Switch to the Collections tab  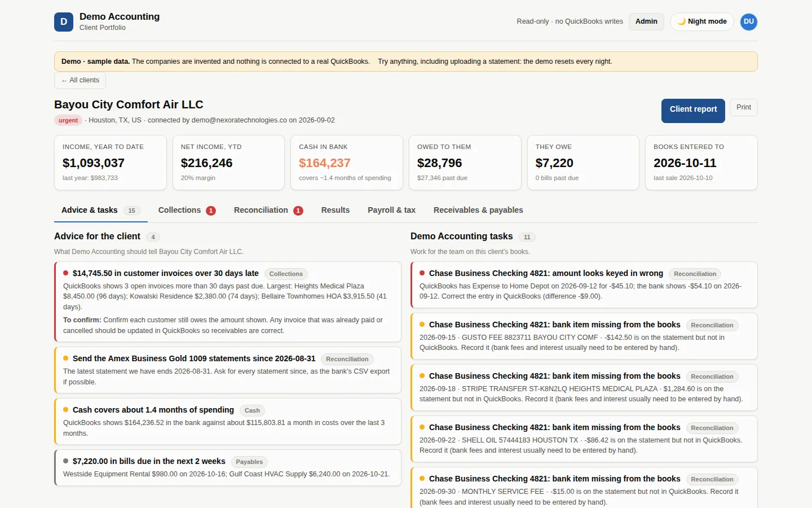point(187,210)
